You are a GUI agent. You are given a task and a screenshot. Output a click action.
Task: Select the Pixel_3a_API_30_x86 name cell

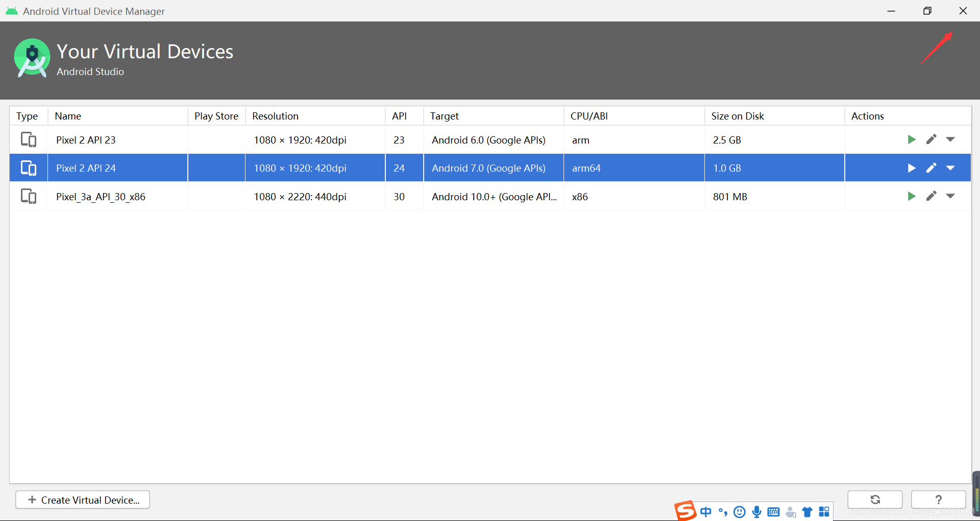[x=118, y=197]
